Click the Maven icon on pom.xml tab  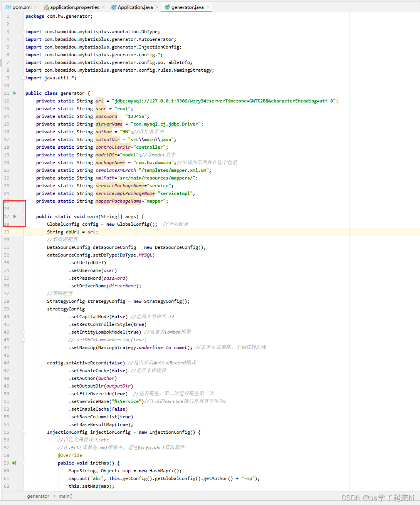8,7
